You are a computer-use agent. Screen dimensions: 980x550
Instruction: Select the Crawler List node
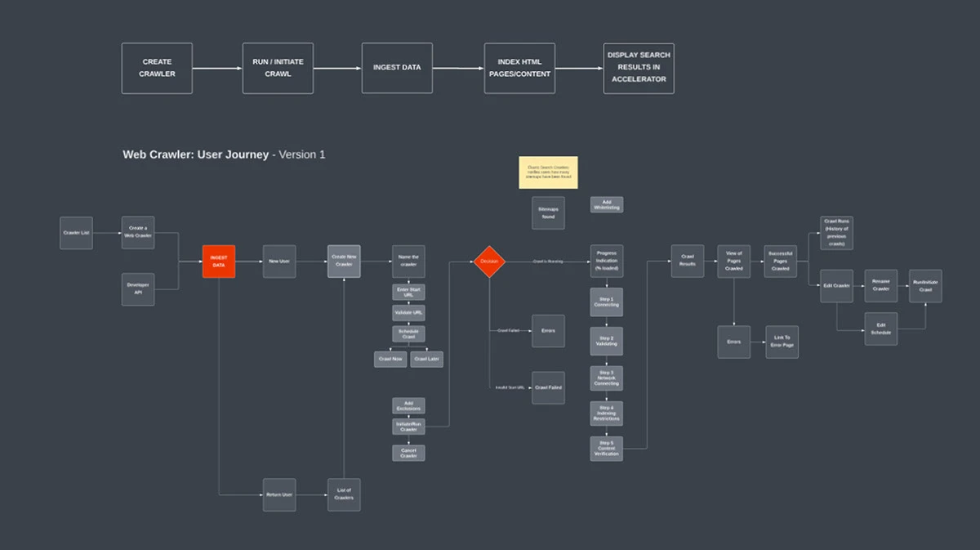tap(76, 233)
